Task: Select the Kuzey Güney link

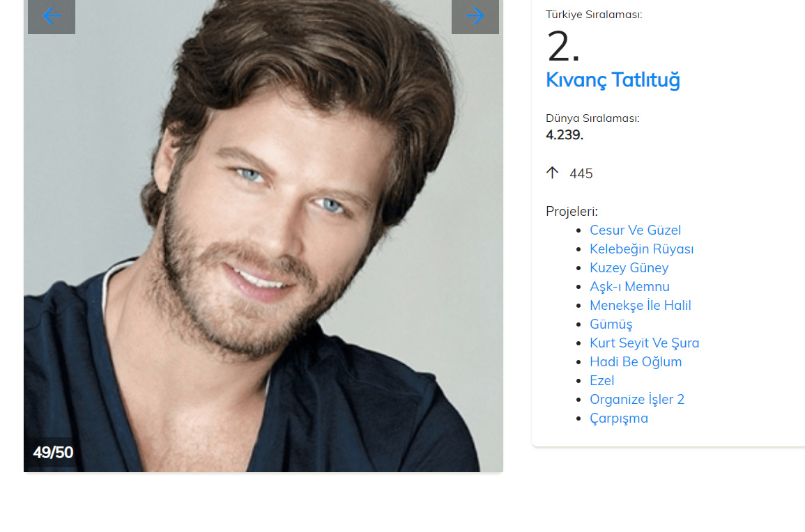Action: click(x=629, y=268)
